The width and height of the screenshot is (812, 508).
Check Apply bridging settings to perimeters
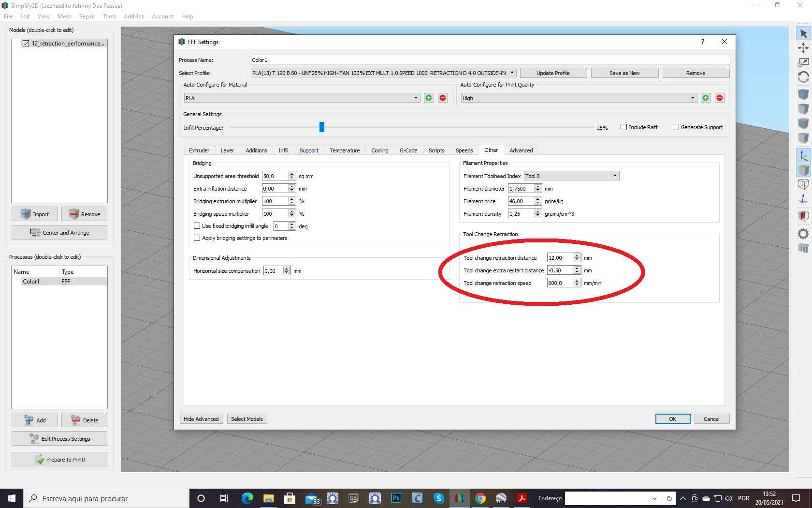[197, 238]
